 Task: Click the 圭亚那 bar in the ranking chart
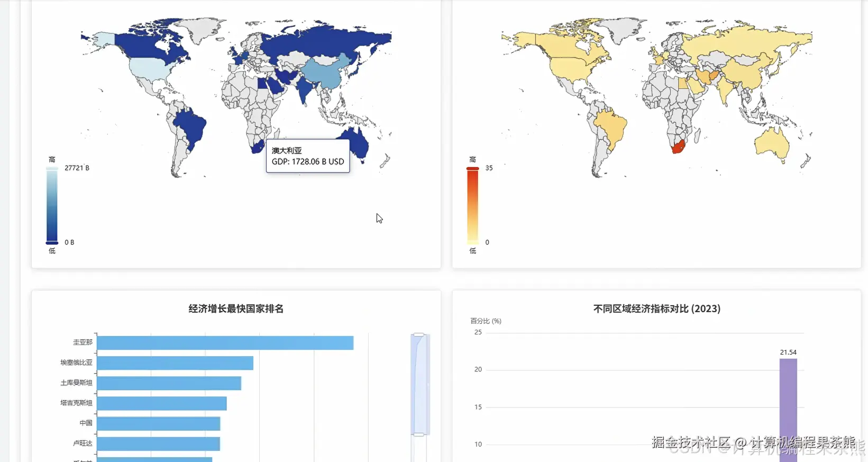(225, 343)
